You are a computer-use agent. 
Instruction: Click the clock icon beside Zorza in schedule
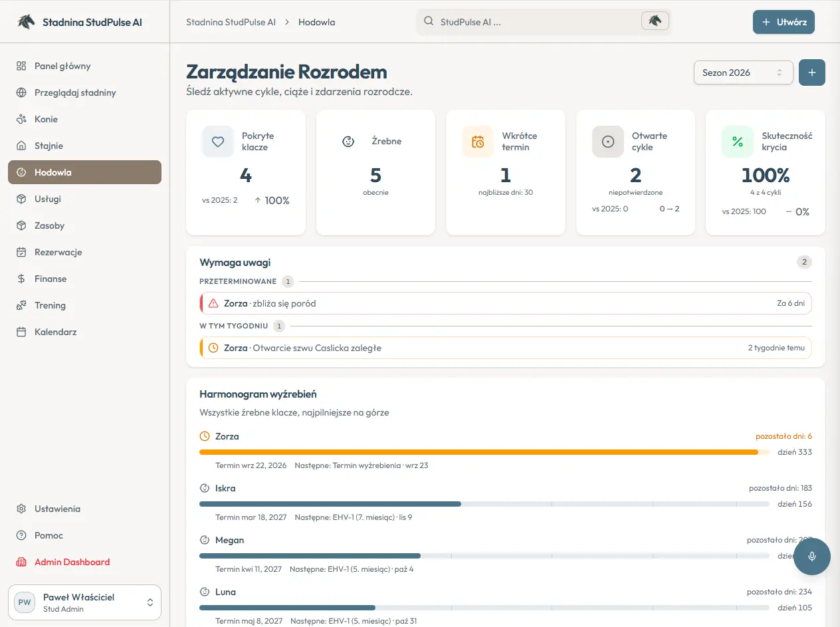pyautogui.click(x=205, y=436)
